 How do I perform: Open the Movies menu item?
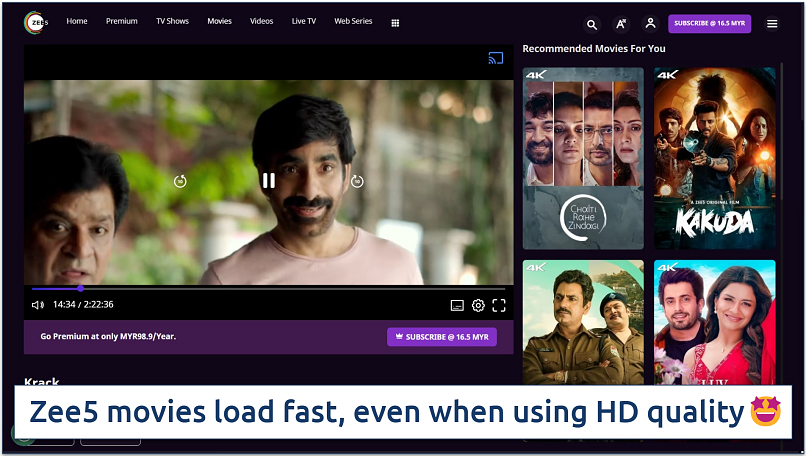(x=219, y=21)
